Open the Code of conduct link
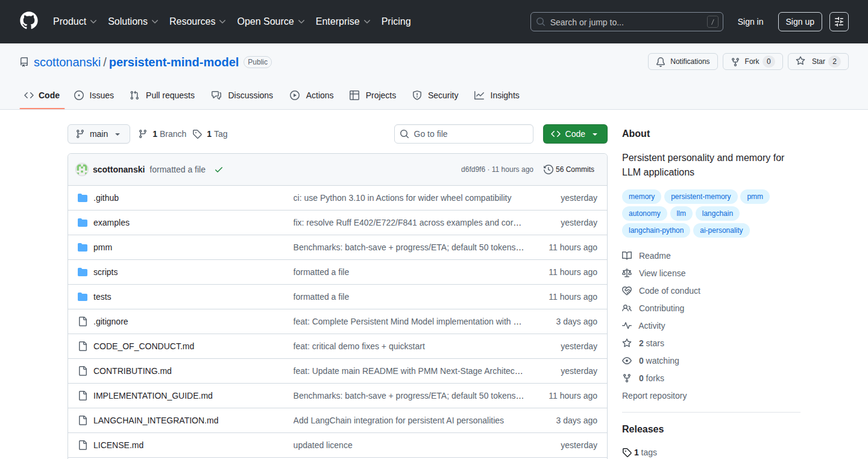The width and height of the screenshot is (868, 459). tap(661, 291)
